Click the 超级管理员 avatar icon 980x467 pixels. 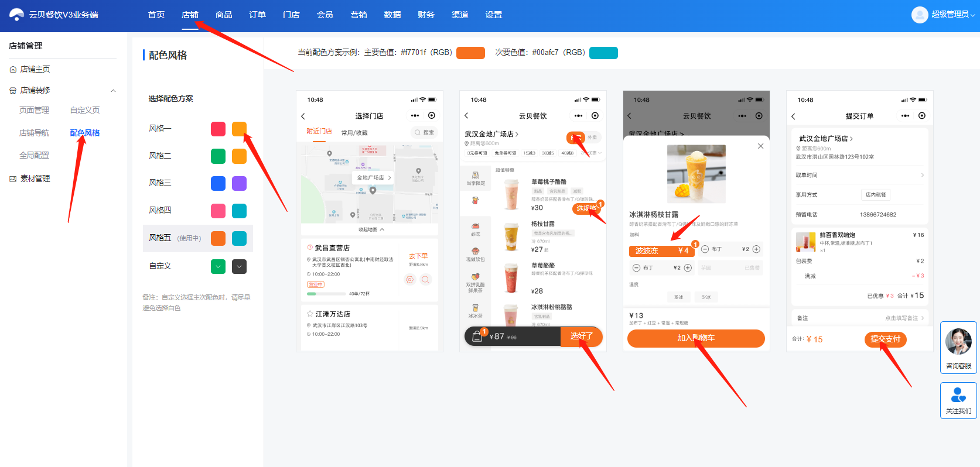click(920, 15)
